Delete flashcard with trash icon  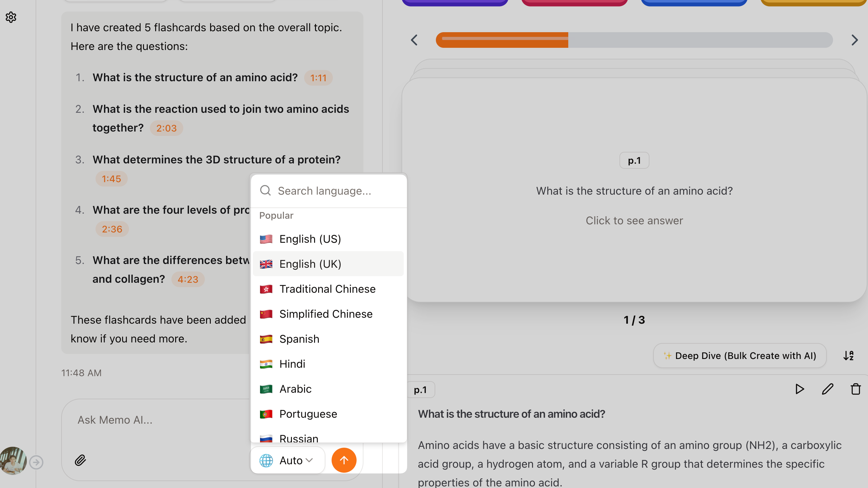(856, 389)
